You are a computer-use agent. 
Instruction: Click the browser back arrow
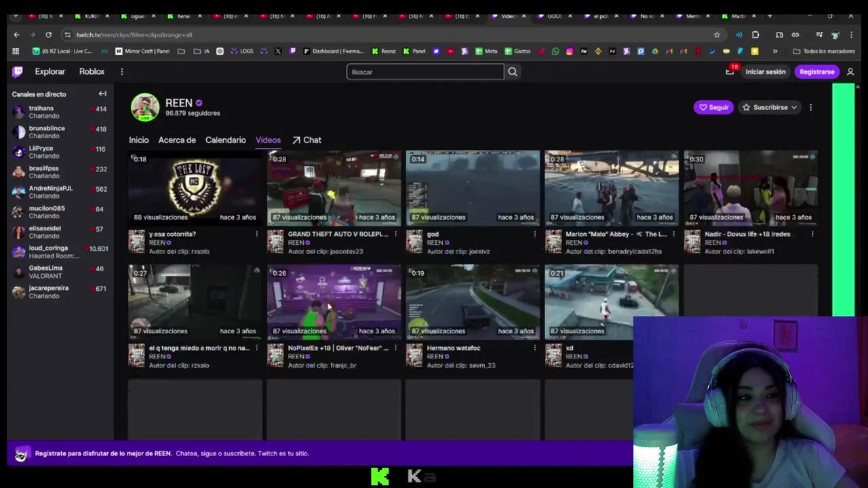16,35
